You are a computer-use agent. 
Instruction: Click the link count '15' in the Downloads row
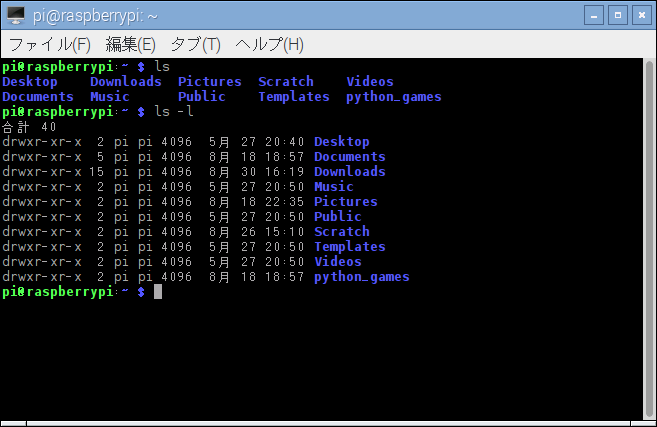96,172
